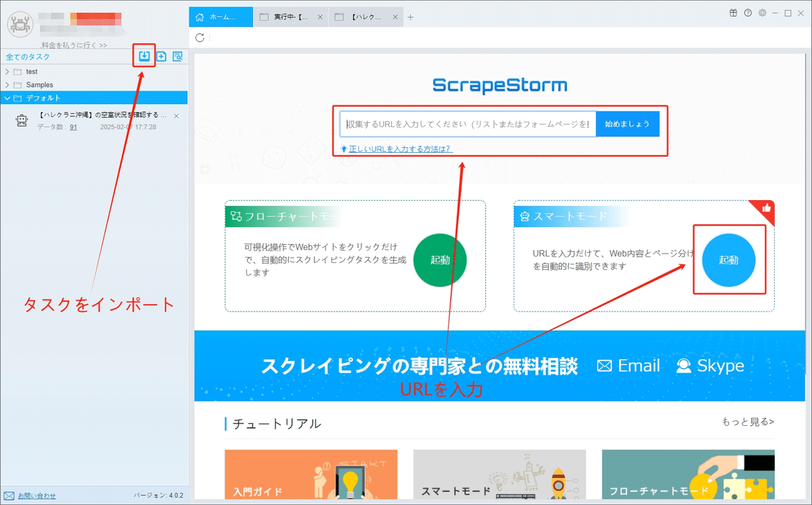Click 料金を払うに行く >> link
812x505 pixels.
coord(74,45)
